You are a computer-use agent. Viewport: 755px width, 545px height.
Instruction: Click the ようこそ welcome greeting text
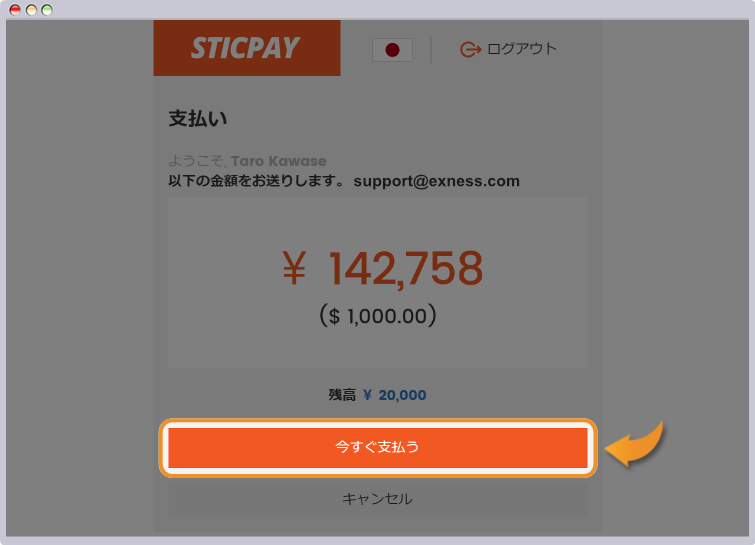click(196, 161)
